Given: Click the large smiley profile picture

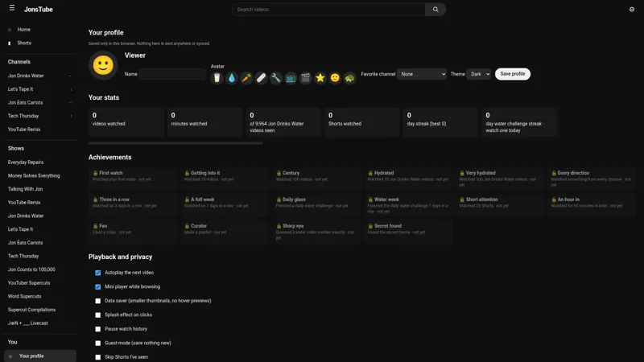Looking at the screenshot, I should (103, 65).
